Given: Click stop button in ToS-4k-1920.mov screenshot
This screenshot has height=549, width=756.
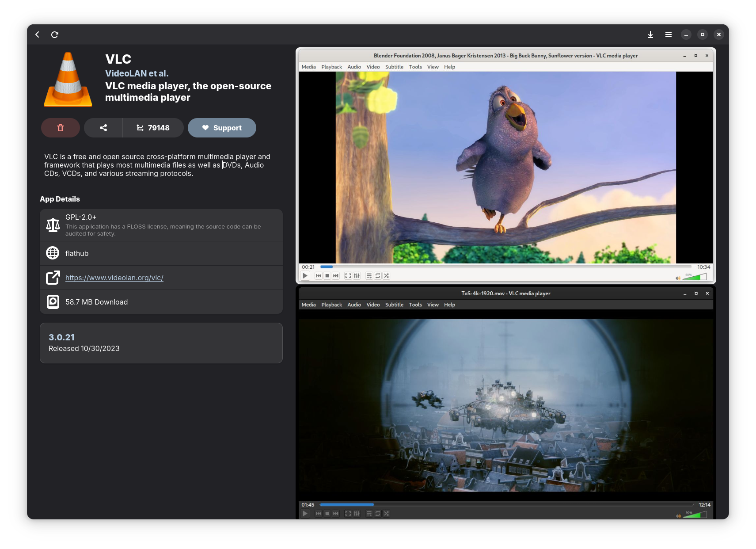Looking at the screenshot, I should coord(327,514).
